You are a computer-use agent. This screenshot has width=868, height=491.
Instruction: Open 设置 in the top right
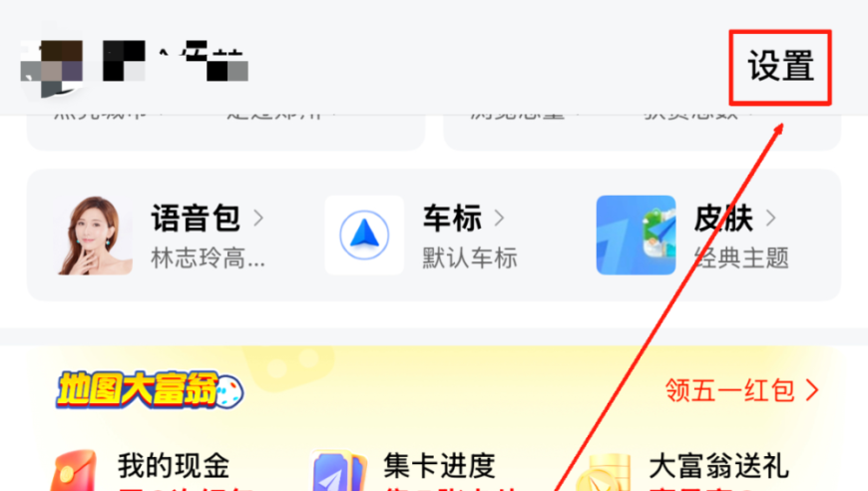click(780, 67)
